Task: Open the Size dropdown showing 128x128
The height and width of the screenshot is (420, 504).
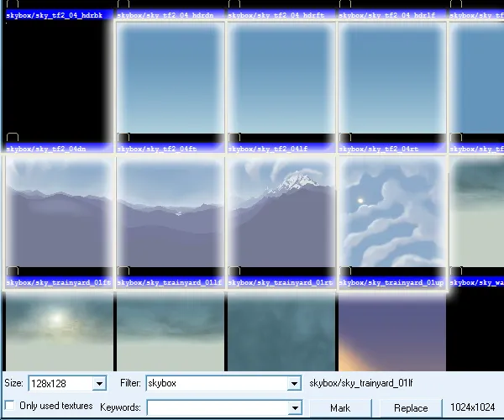Action: coord(100,384)
